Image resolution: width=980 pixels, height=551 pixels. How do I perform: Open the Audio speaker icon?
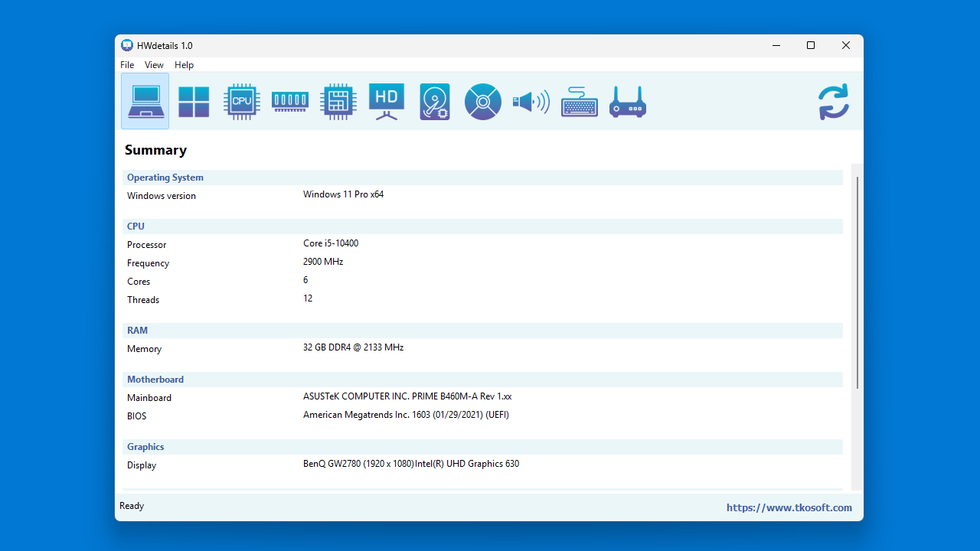pos(531,101)
